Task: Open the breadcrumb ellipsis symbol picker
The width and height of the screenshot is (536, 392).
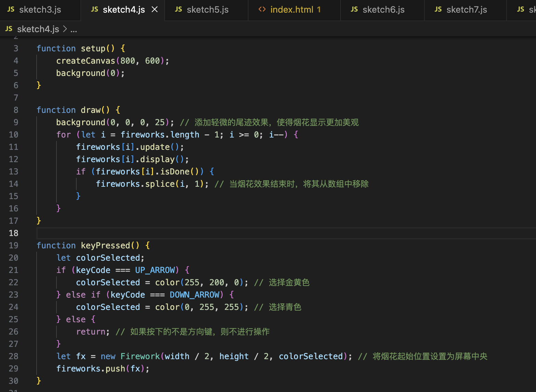Action: 74,29
